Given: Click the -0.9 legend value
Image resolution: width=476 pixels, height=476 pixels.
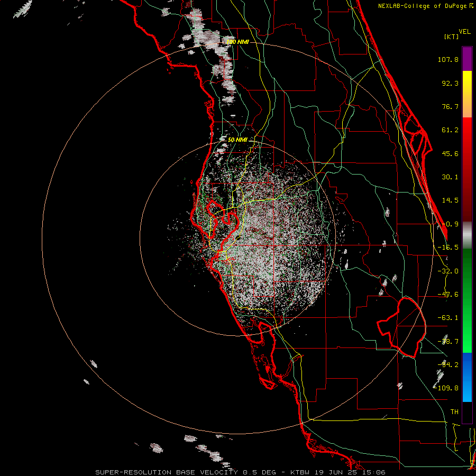Looking at the screenshot, I should 450,224.
